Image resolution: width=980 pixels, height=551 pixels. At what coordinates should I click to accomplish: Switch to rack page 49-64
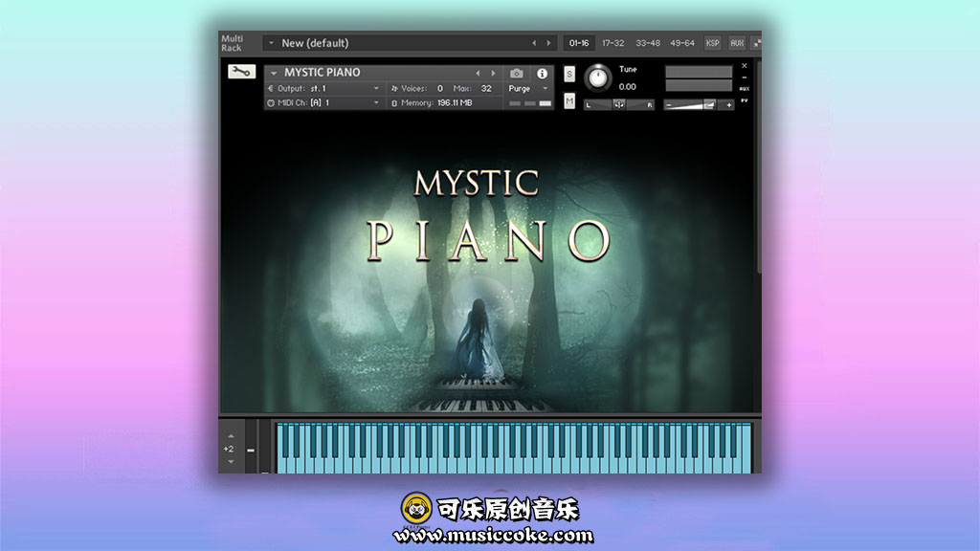pos(681,43)
